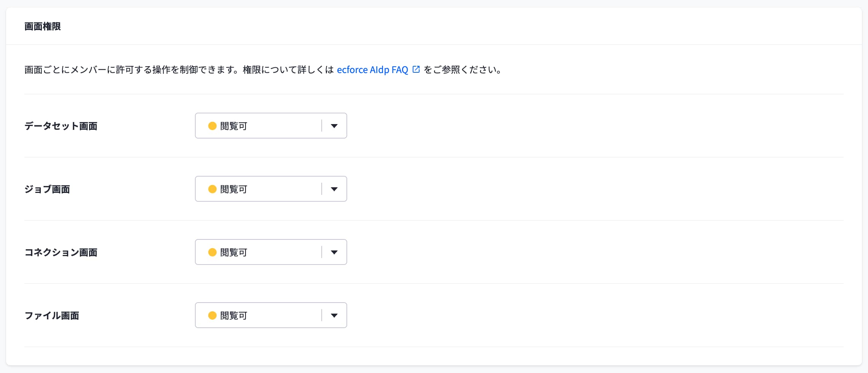The width and height of the screenshot is (868, 373).
Task: Click the yellow status dot in データセット画面 dropdown
Action: point(212,126)
